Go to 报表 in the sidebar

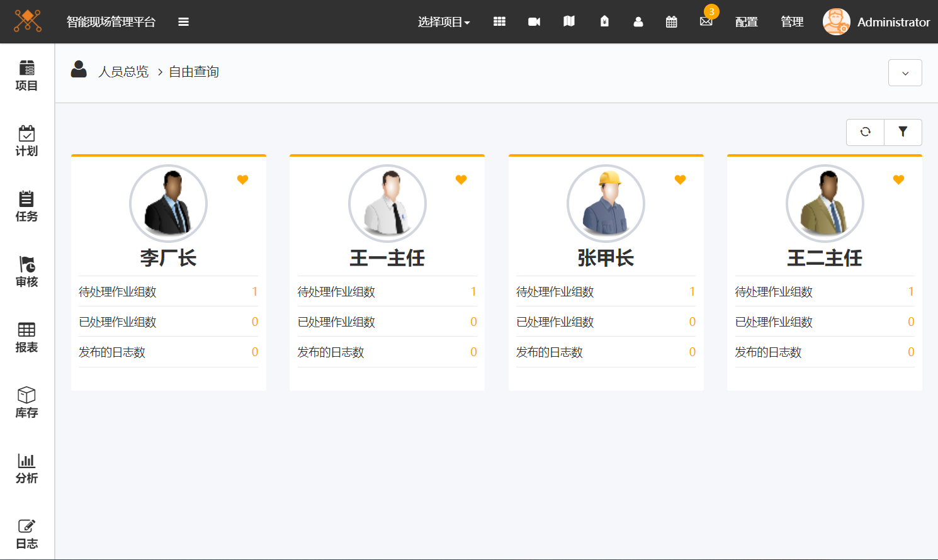tap(26, 337)
